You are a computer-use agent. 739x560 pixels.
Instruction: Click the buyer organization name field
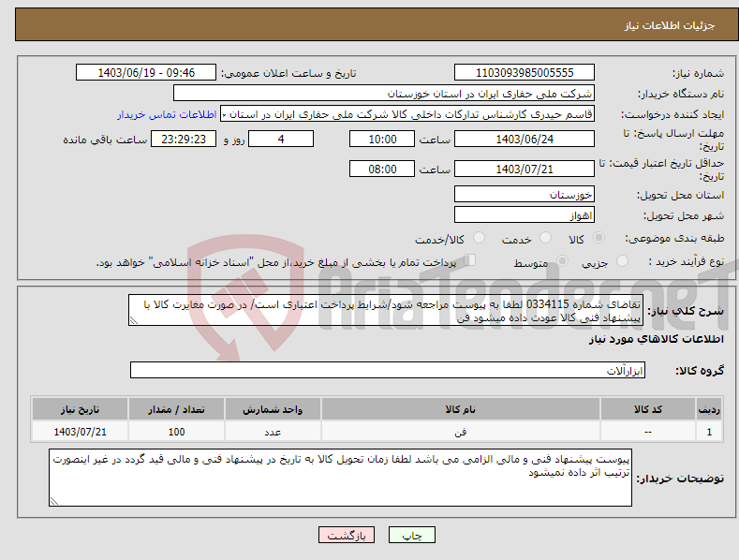(x=384, y=94)
